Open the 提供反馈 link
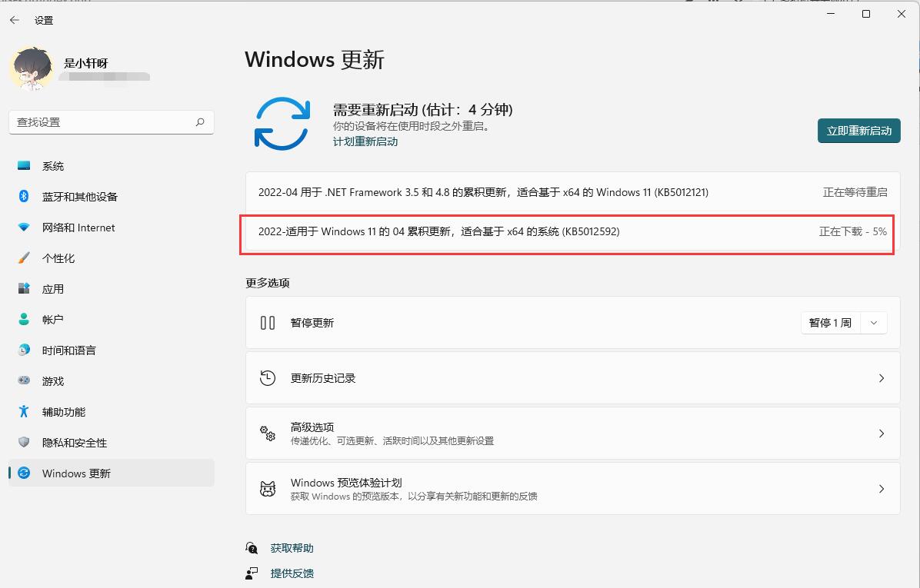 pos(292,573)
